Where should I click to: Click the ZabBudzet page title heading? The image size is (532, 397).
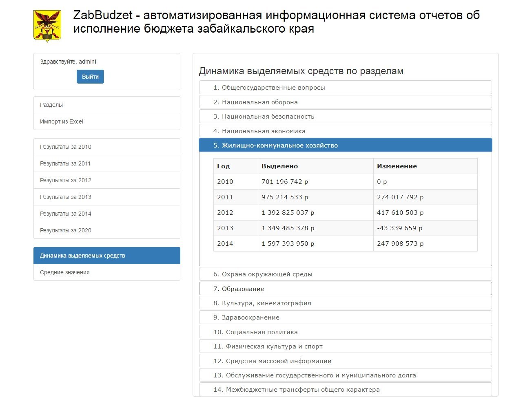pos(276,22)
